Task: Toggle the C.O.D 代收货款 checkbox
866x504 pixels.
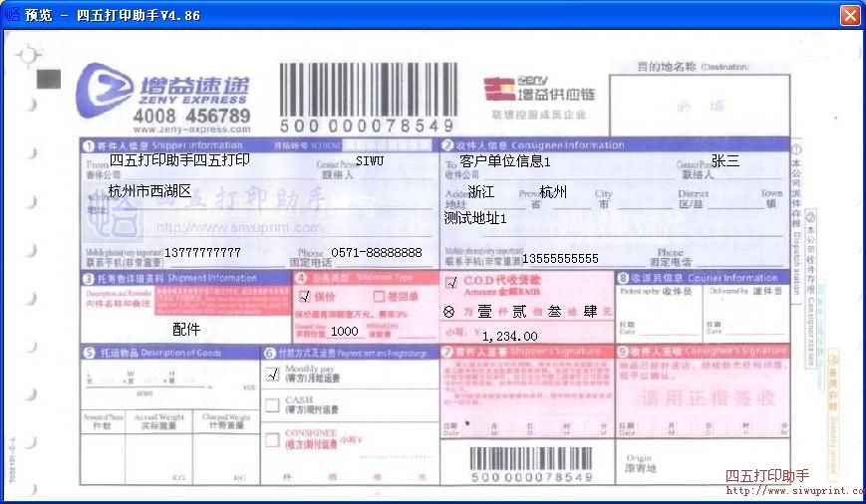Action: (x=451, y=283)
